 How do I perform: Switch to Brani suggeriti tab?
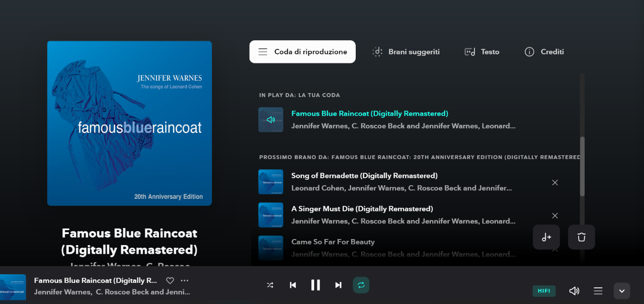[406, 52]
